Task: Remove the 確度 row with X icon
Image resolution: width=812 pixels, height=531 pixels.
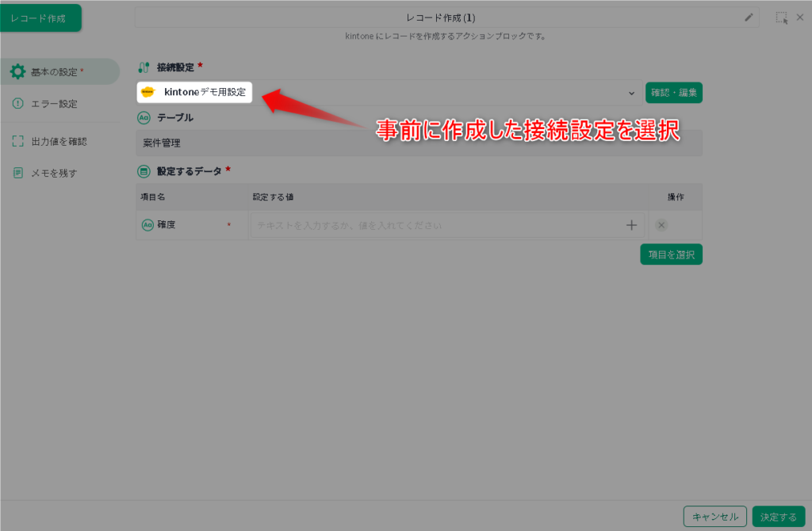Action: 661,225
